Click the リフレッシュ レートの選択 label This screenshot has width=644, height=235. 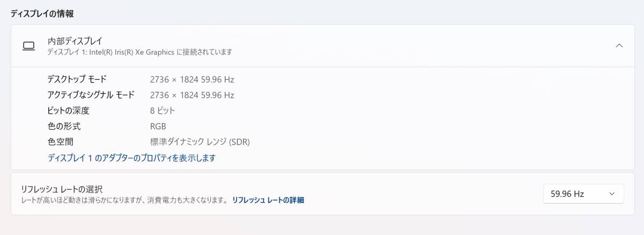click(x=62, y=189)
